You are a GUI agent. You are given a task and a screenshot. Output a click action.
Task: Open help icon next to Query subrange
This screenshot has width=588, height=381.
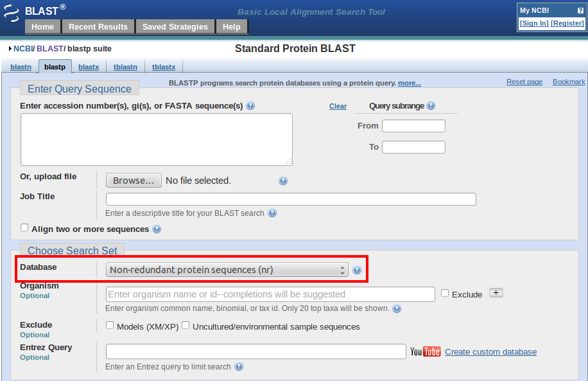pos(431,106)
